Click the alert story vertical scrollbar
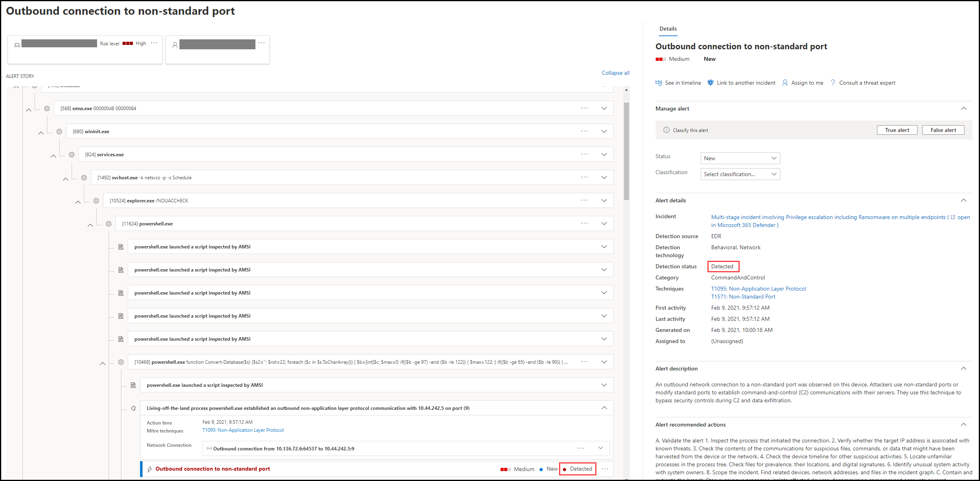This screenshot has width=980, height=481. tap(626, 151)
